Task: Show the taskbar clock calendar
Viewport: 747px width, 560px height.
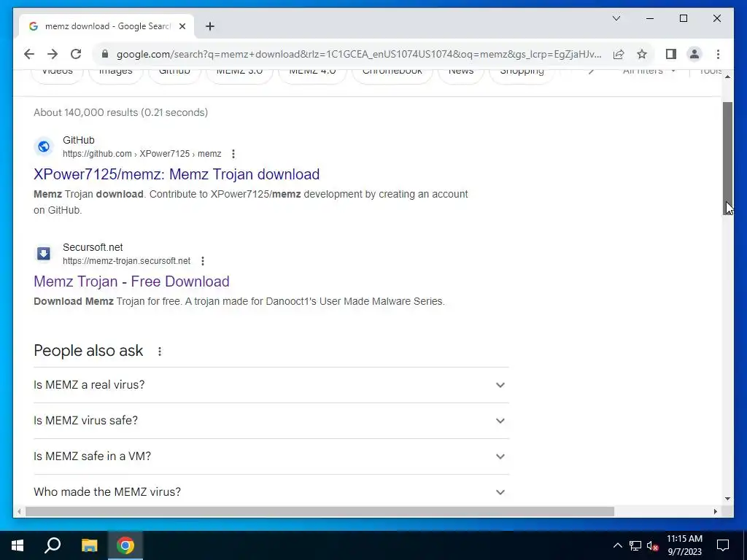Action: coord(684,545)
